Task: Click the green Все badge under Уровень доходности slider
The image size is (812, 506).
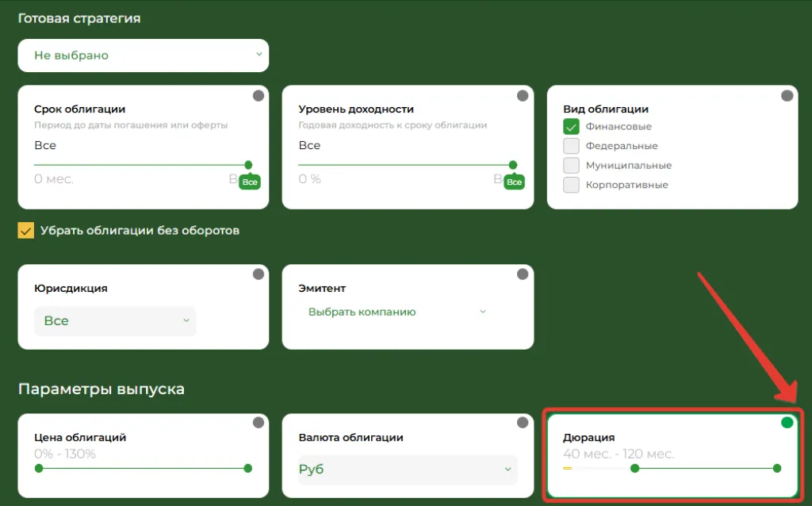Action: [514, 182]
